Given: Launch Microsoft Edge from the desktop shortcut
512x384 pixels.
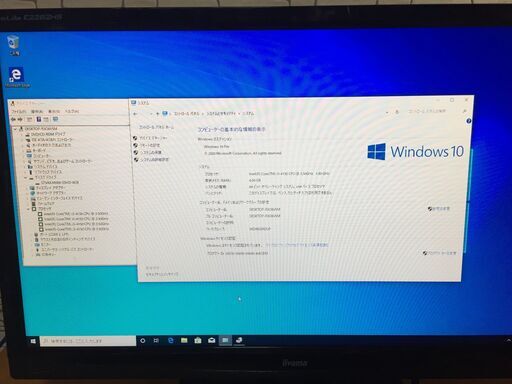Looking at the screenshot, I should pyautogui.click(x=17, y=77).
